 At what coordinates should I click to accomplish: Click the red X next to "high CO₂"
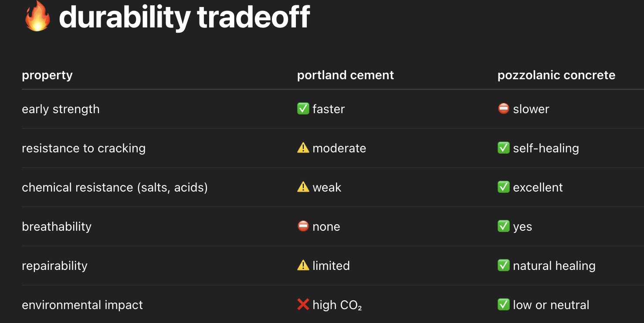(303, 305)
